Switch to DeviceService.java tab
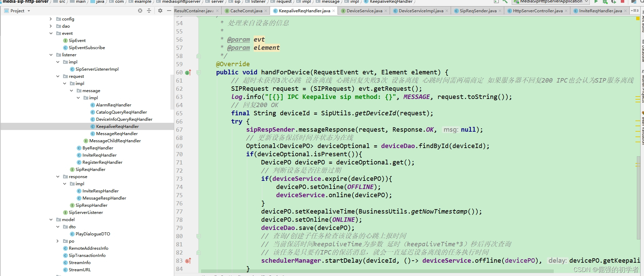Image resolution: width=644 pixels, height=276 pixels. pos(364,11)
